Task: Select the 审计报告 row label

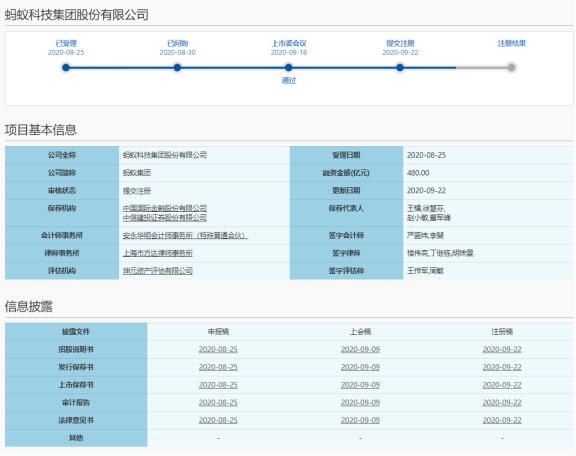Action: point(76,403)
